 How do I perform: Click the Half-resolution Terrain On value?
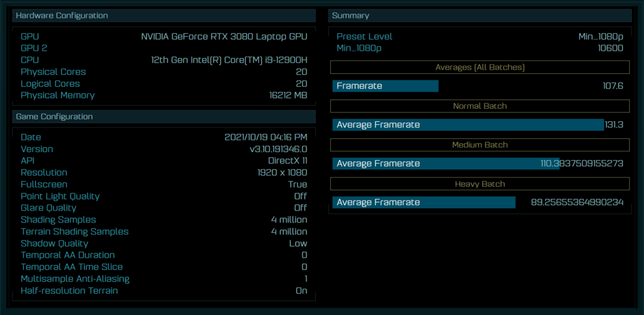tap(301, 291)
